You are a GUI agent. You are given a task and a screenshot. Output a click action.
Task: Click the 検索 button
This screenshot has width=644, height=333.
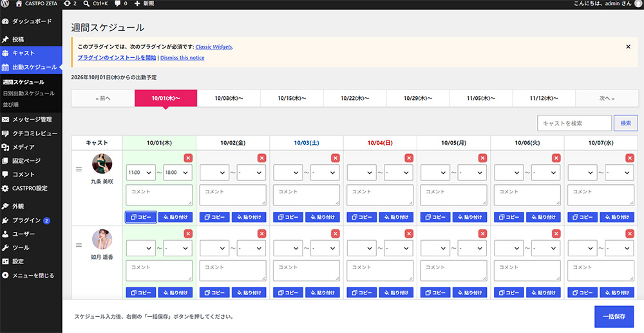(x=626, y=123)
